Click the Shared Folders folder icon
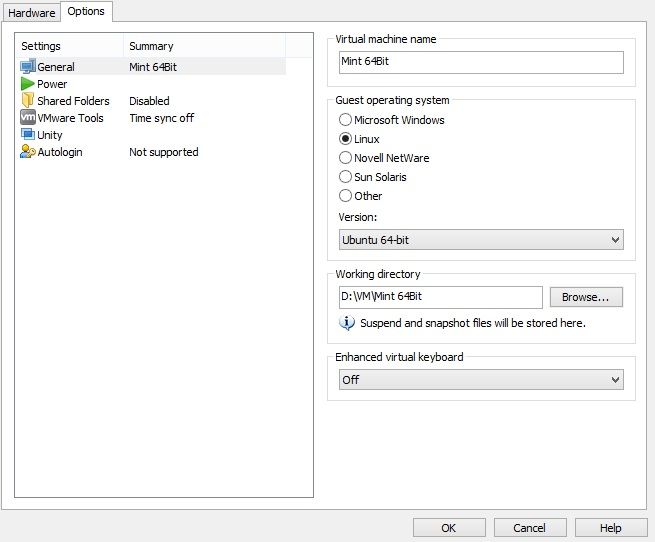Image resolution: width=655 pixels, height=542 pixels. (x=28, y=100)
